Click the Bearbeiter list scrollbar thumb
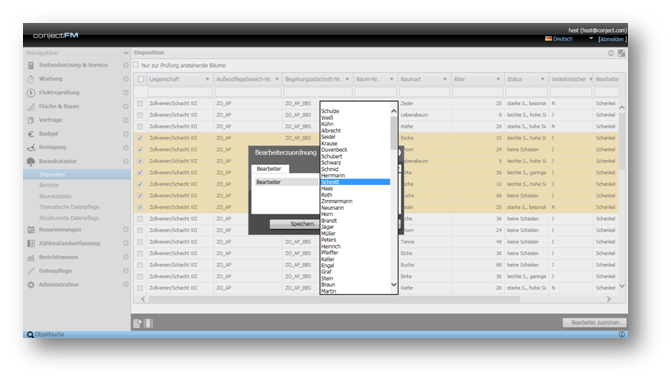671x381 pixels. tap(394, 133)
